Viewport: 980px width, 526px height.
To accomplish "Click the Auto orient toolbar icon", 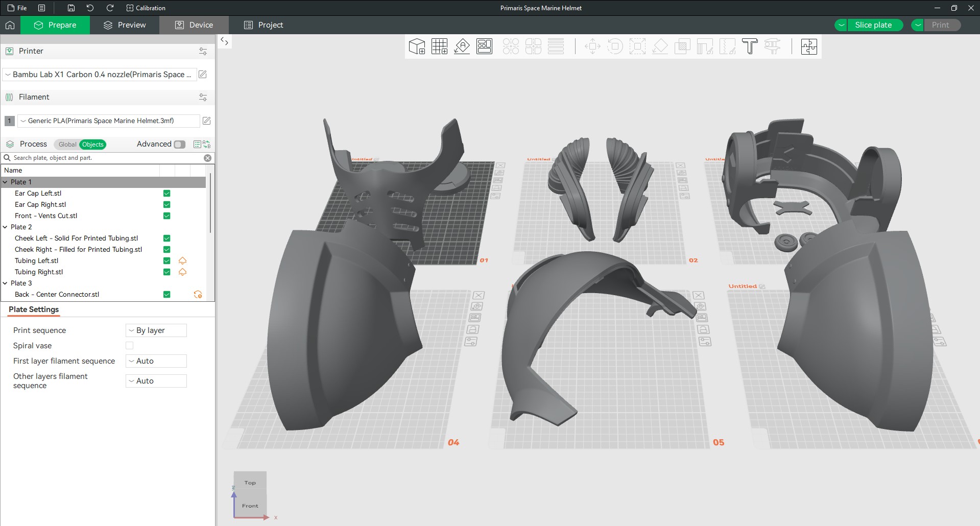I will point(462,46).
